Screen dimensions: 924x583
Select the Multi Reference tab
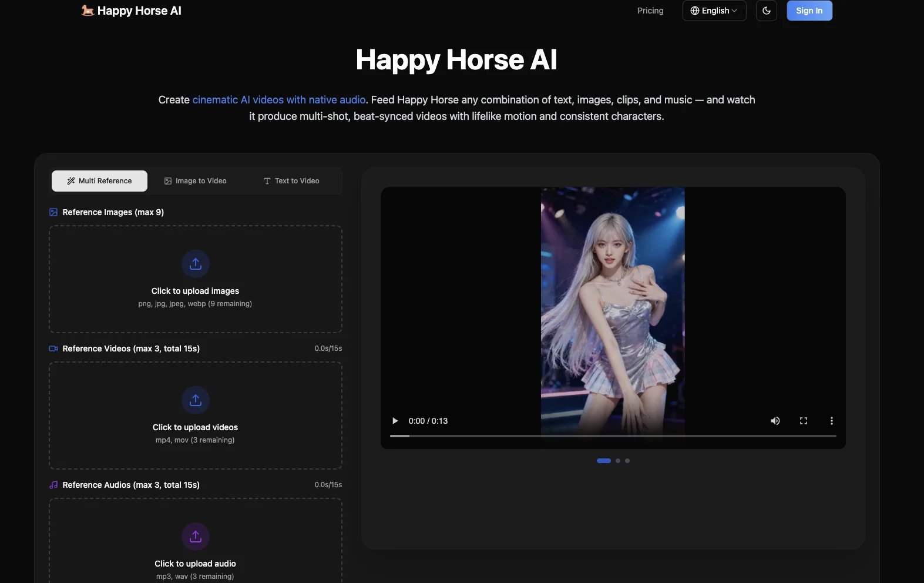point(99,181)
